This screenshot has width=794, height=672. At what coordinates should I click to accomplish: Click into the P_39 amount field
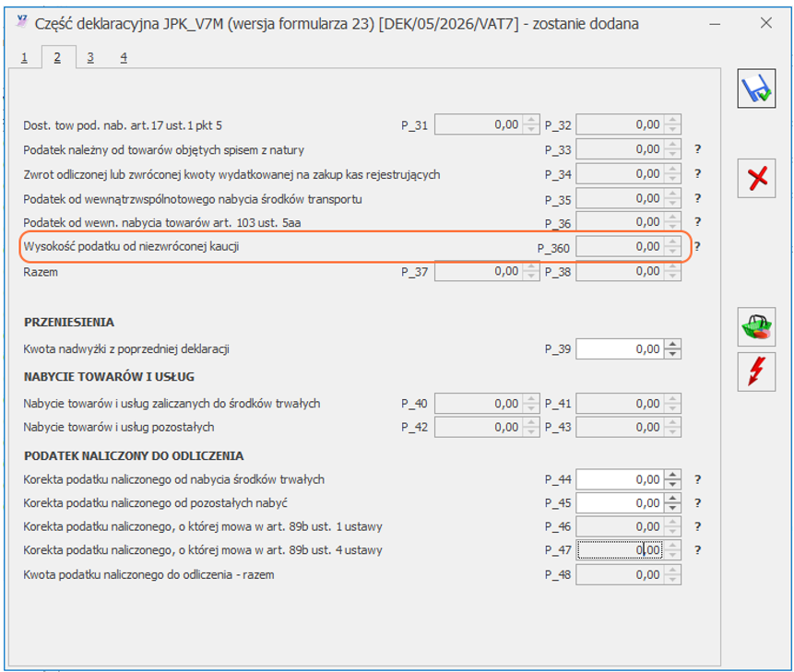tap(620, 349)
